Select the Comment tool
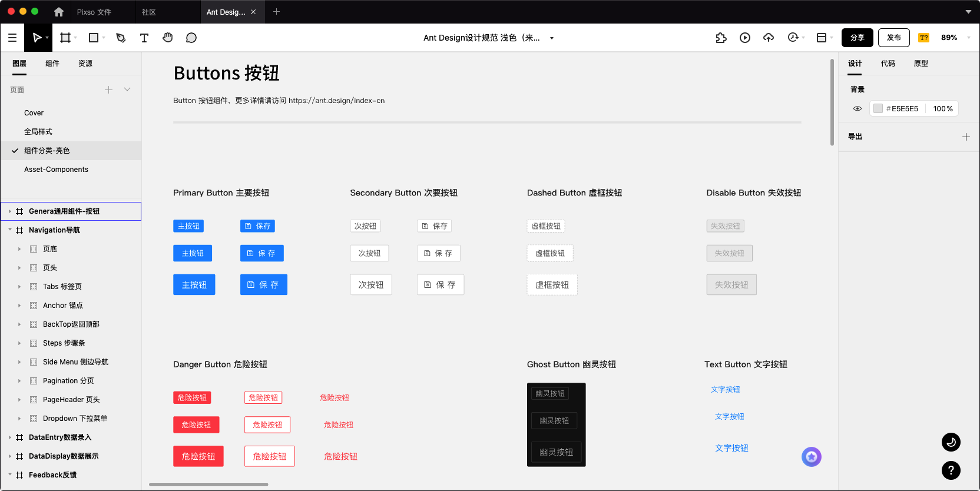Image resolution: width=980 pixels, height=491 pixels. click(x=191, y=38)
